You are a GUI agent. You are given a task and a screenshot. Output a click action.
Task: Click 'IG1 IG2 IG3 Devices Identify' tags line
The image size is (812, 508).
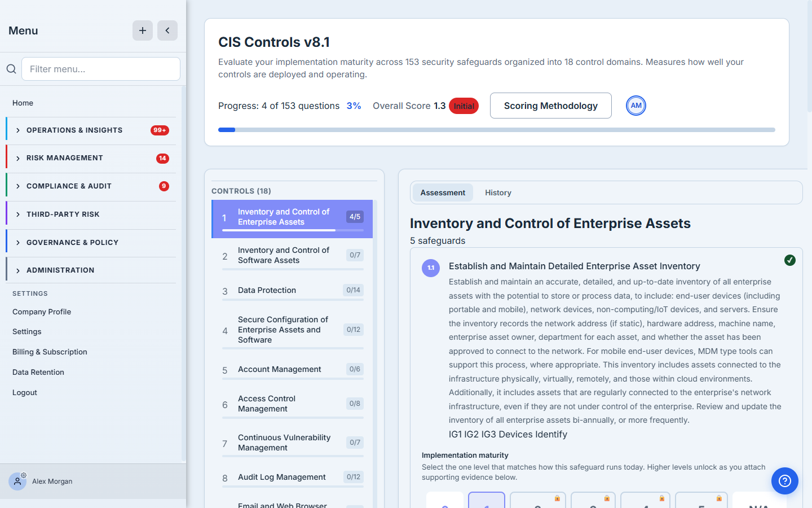pyautogui.click(x=508, y=434)
